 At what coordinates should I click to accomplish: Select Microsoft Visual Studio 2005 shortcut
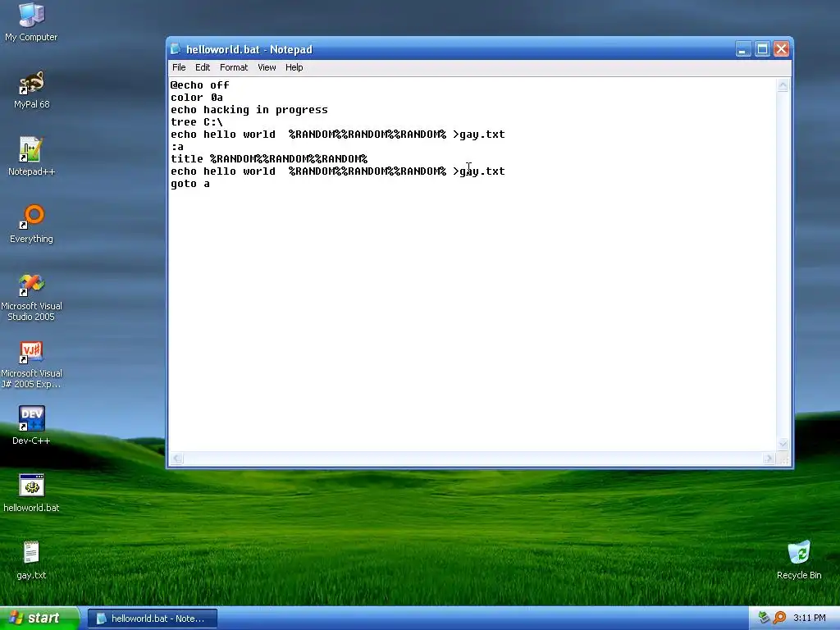pyautogui.click(x=31, y=297)
